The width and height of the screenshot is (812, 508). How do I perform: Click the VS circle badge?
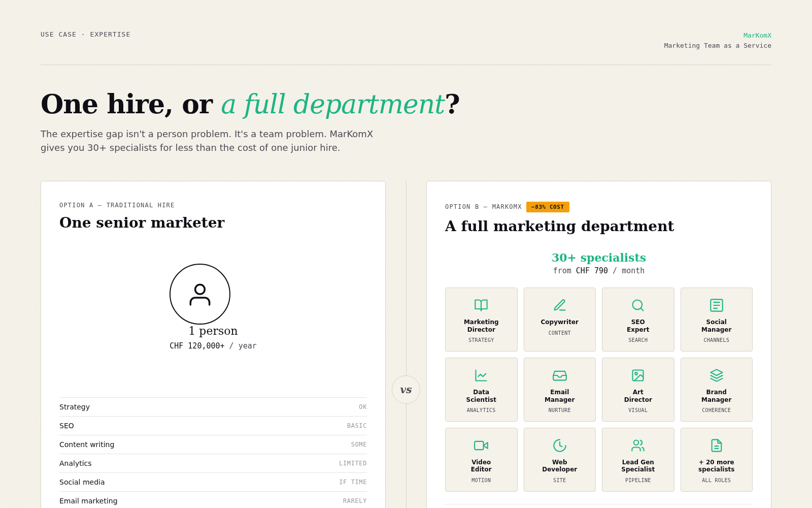pos(406,390)
